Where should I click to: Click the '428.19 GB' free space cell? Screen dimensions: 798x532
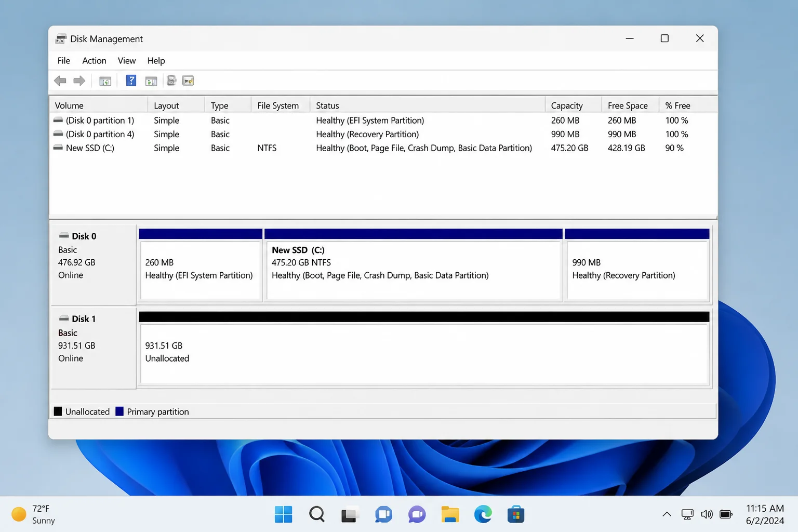point(626,148)
